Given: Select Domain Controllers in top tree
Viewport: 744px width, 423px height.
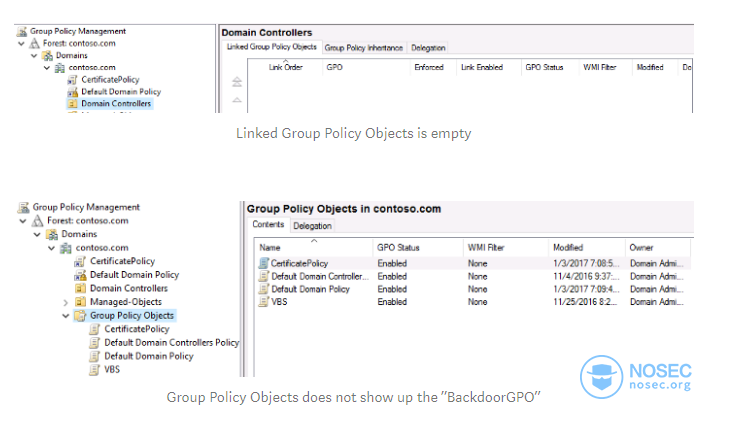Looking at the screenshot, I should (116, 103).
